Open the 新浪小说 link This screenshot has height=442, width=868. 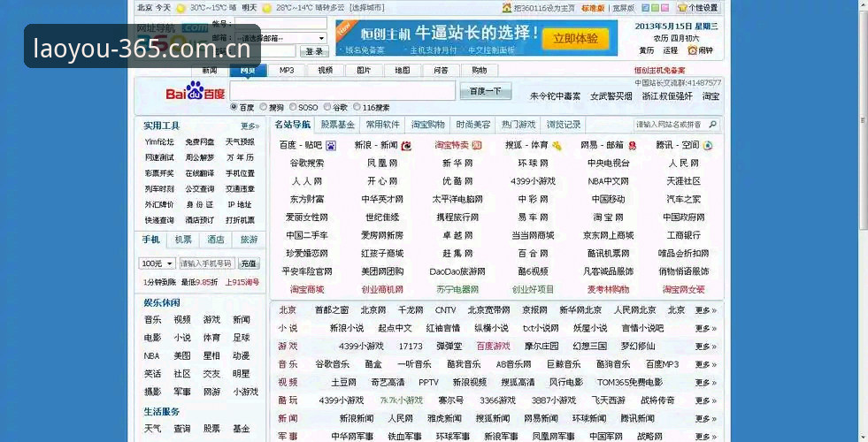click(347, 328)
